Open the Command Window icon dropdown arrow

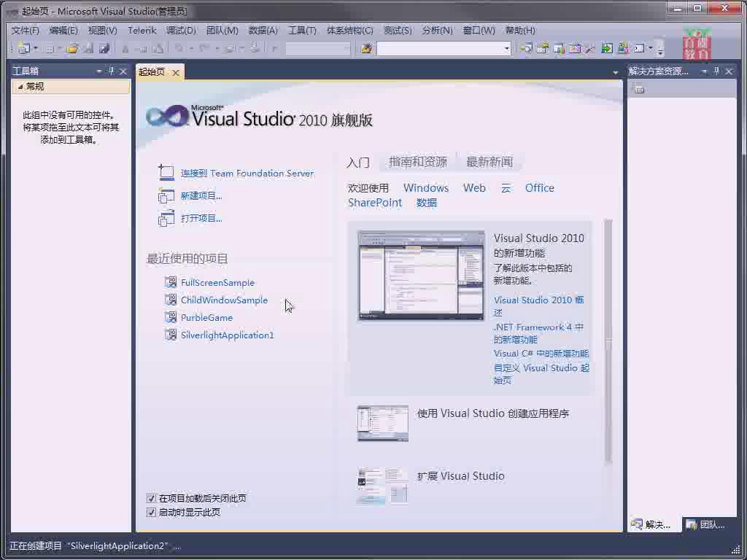click(x=650, y=48)
